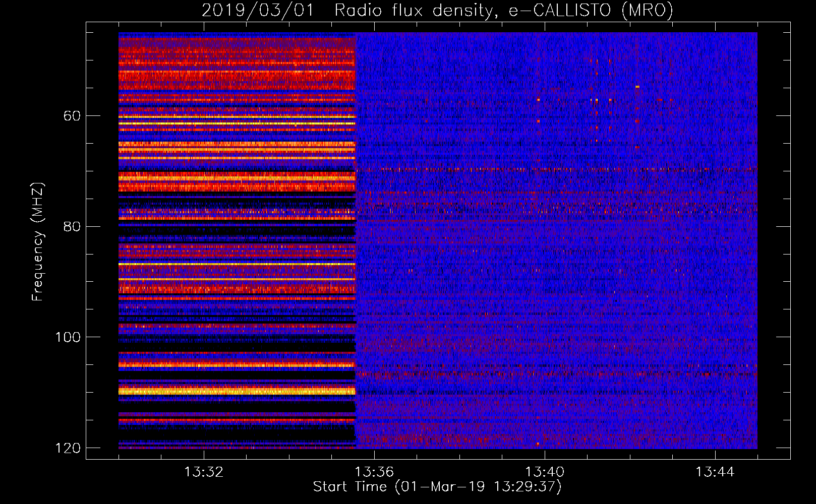Click the 13:40 time tick label
The height and width of the screenshot is (504, 816).
click(x=545, y=472)
